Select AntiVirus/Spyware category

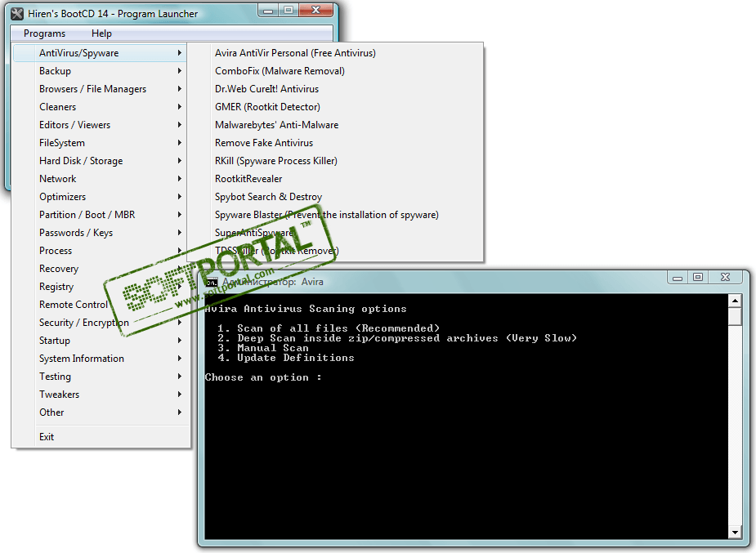101,53
